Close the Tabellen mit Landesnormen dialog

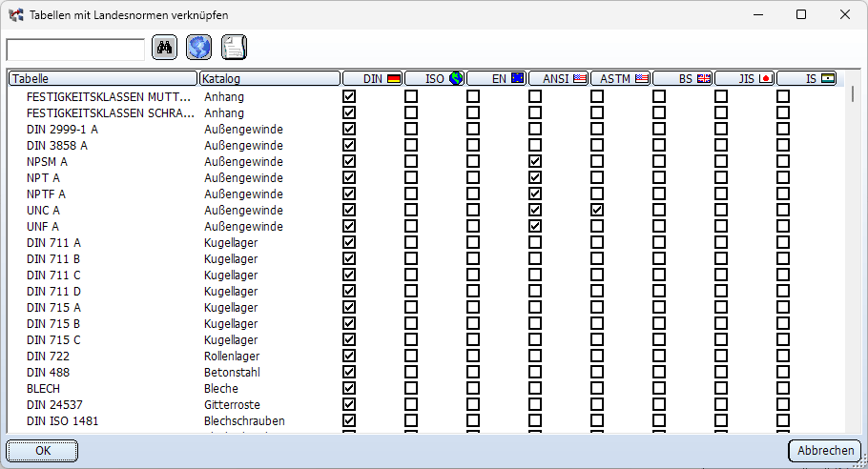point(845,14)
